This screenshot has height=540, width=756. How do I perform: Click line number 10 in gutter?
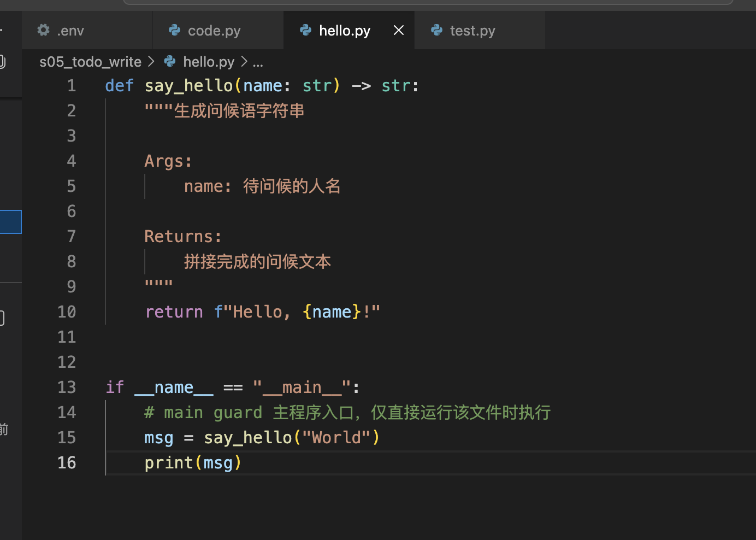67,312
